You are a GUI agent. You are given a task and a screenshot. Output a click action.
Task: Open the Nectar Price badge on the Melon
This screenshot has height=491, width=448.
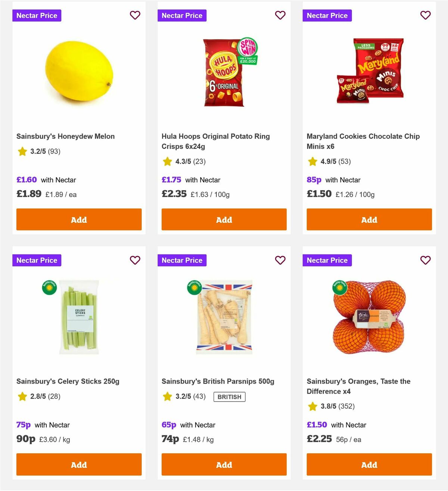click(x=37, y=15)
